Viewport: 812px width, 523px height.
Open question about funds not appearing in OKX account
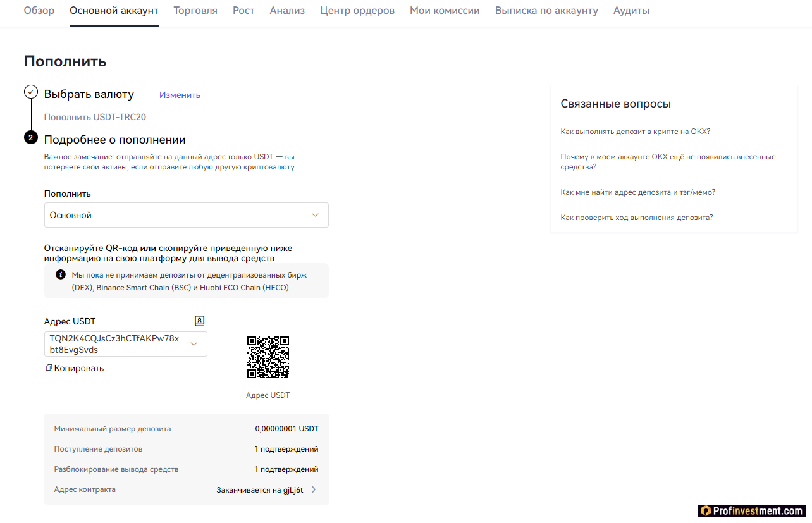(x=668, y=162)
